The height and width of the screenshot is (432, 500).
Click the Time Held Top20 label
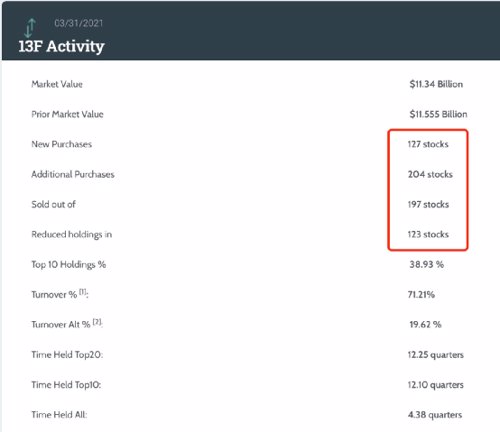67,355
